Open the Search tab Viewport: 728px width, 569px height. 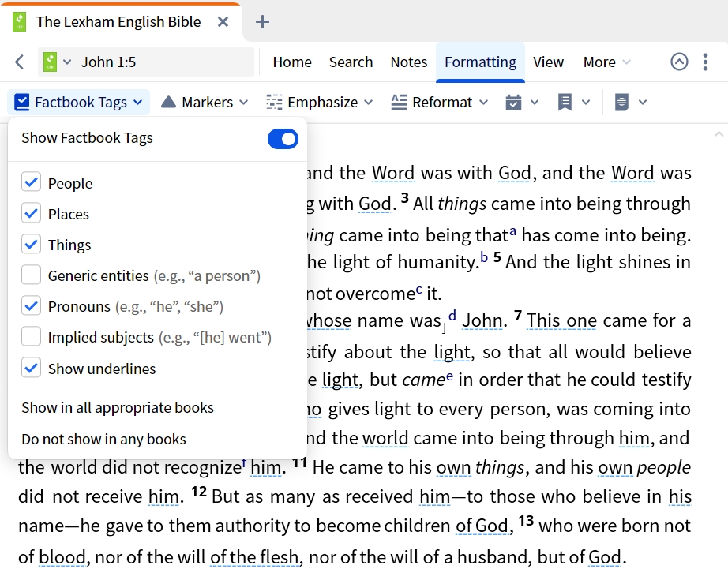[351, 62]
